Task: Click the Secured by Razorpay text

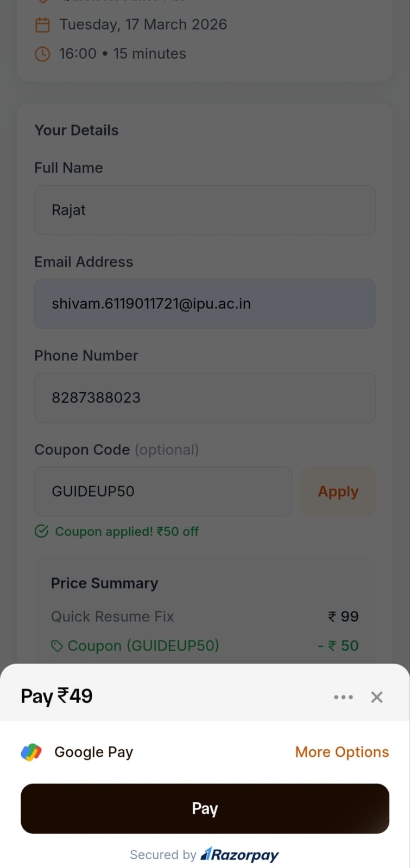Action: (x=204, y=855)
